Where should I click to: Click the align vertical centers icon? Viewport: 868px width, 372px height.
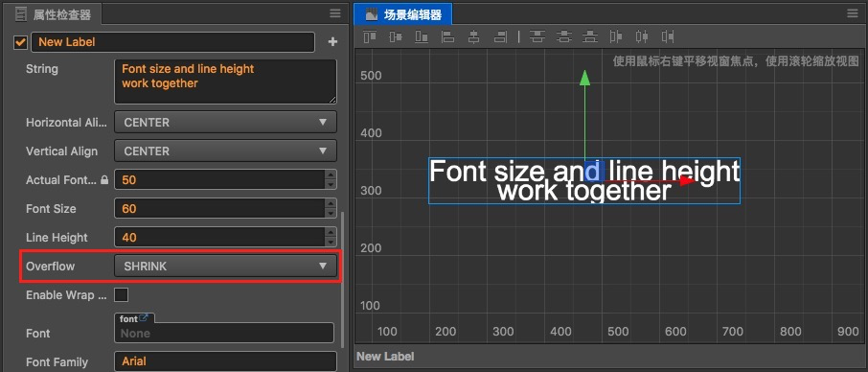tap(396, 37)
